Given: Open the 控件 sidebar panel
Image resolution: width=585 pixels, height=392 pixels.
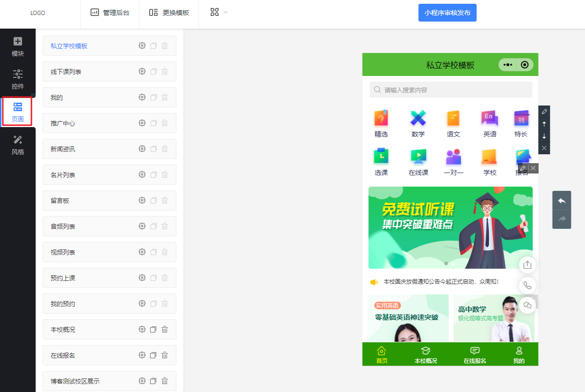Looking at the screenshot, I should click(18, 80).
